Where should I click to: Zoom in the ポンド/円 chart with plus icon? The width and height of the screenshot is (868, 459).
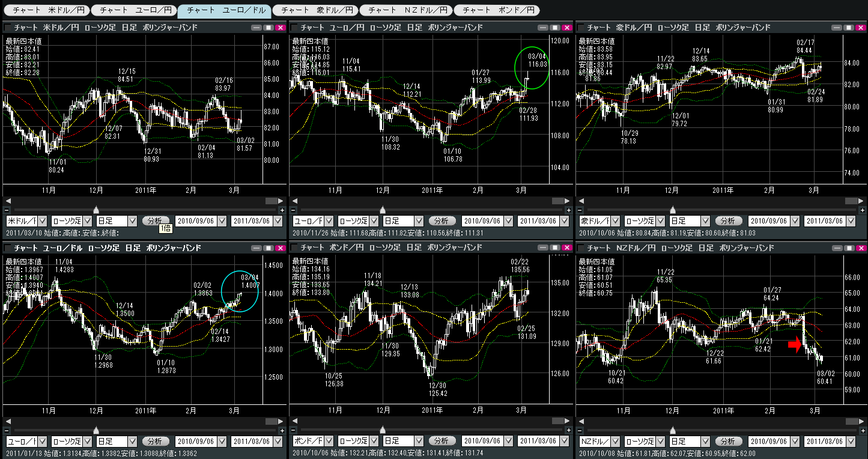[x=569, y=431]
